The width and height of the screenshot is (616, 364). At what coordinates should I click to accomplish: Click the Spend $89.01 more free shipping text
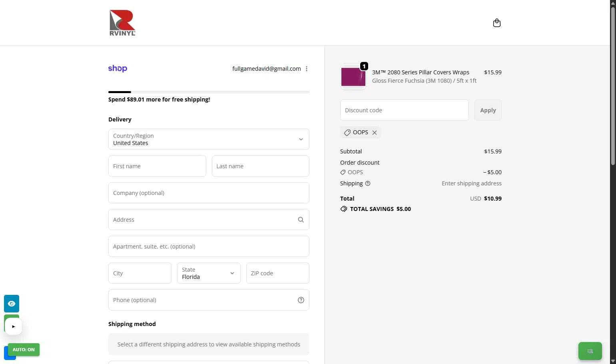[x=159, y=99]
